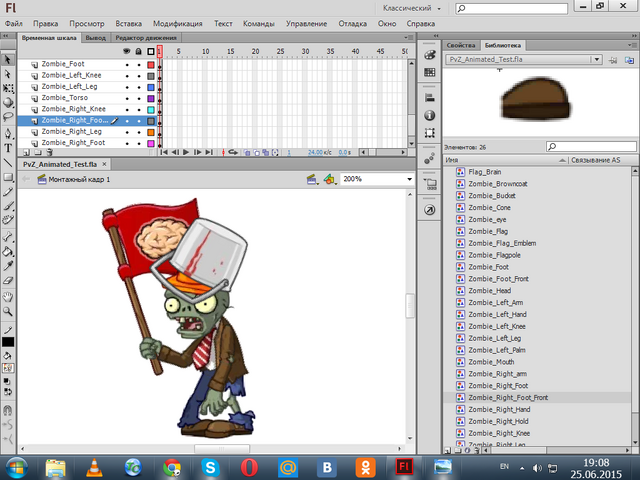The height and width of the screenshot is (480, 640).
Task: Select the Lasso tool
Action: (8, 117)
